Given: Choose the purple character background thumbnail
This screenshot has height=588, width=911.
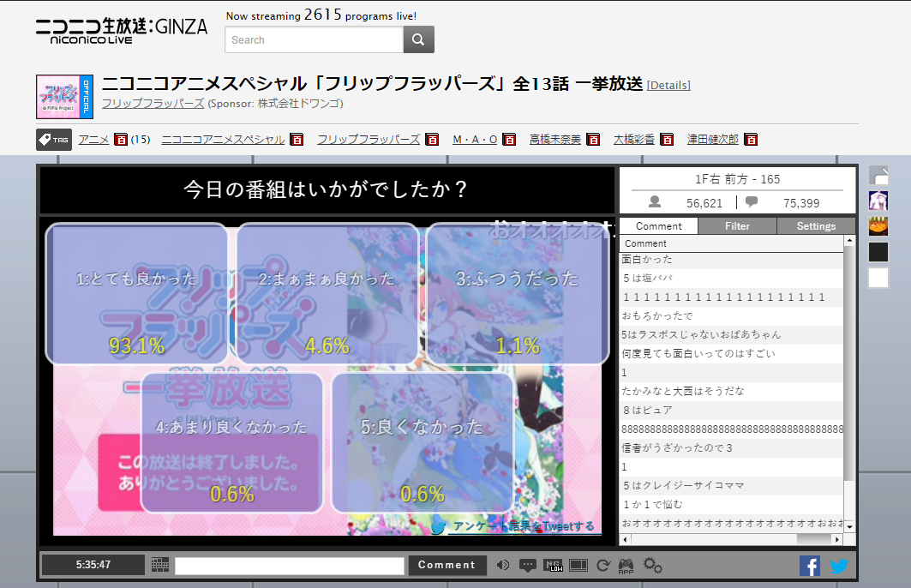Looking at the screenshot, I should (x=878, y=201).
